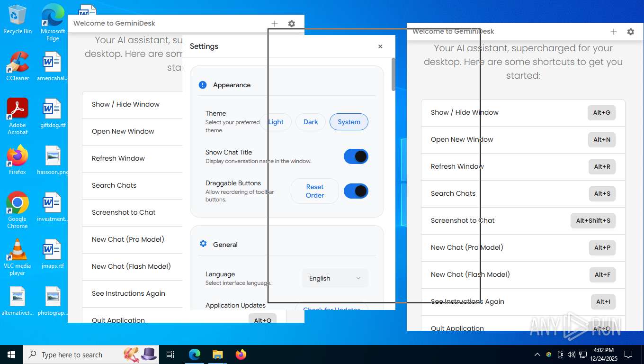The width and height of the screenshot is (644, 364).
Task: Select the investment desktop document
Action: [x=53, y=207]
